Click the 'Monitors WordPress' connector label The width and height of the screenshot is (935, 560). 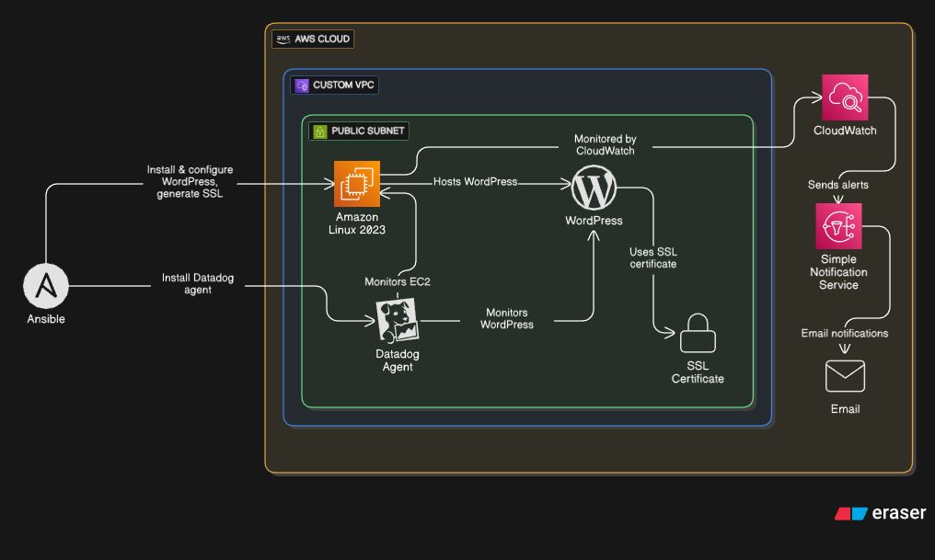507,319
